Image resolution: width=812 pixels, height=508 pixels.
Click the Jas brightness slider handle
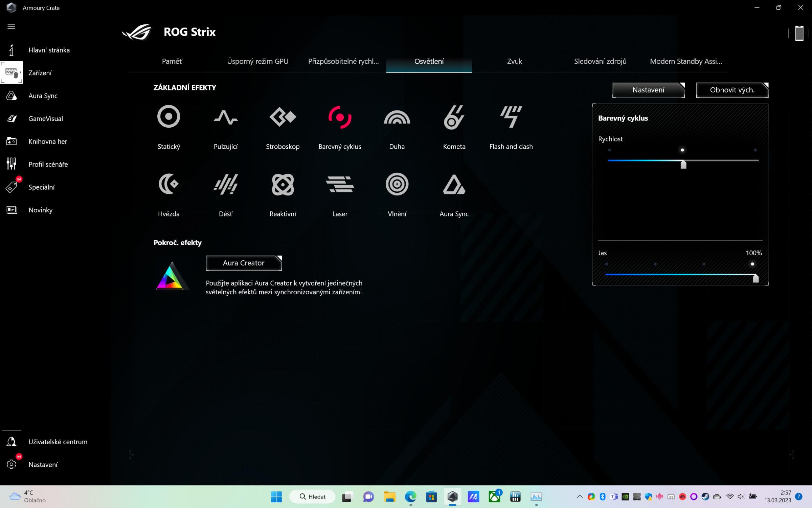pos(755,278)
